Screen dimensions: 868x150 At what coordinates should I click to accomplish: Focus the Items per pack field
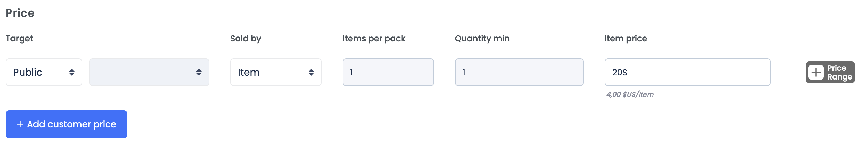388,72
